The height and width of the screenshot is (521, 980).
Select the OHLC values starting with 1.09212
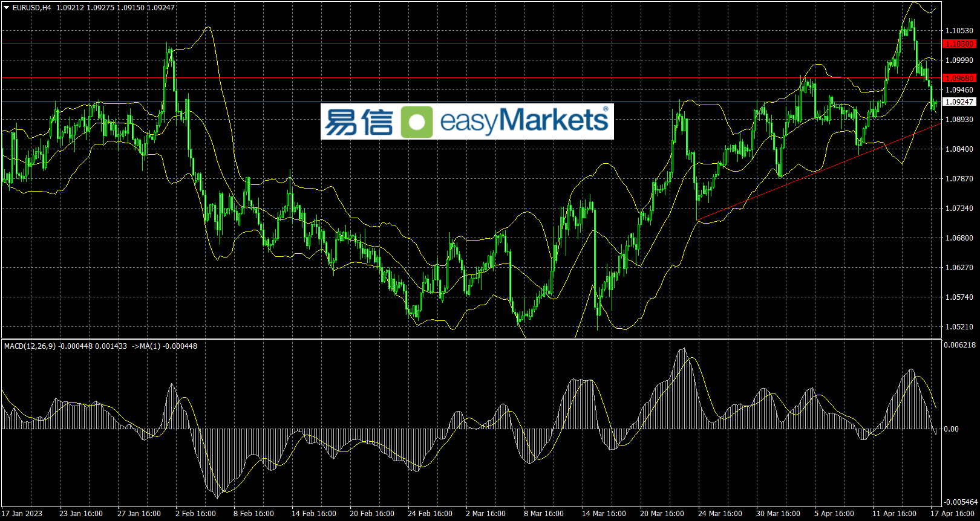(x=116, y=8)
